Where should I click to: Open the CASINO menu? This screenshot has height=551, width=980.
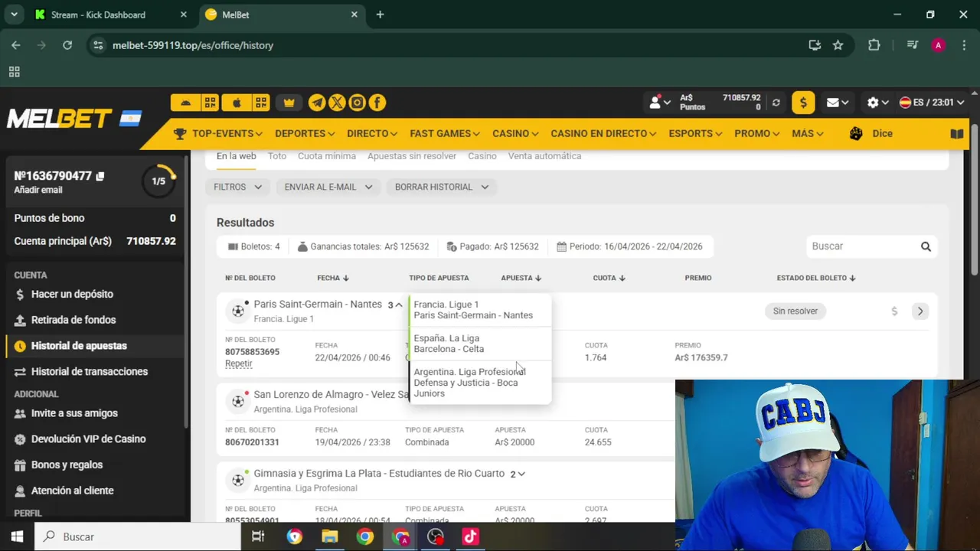pyautogui.click(x=515, y=133)
